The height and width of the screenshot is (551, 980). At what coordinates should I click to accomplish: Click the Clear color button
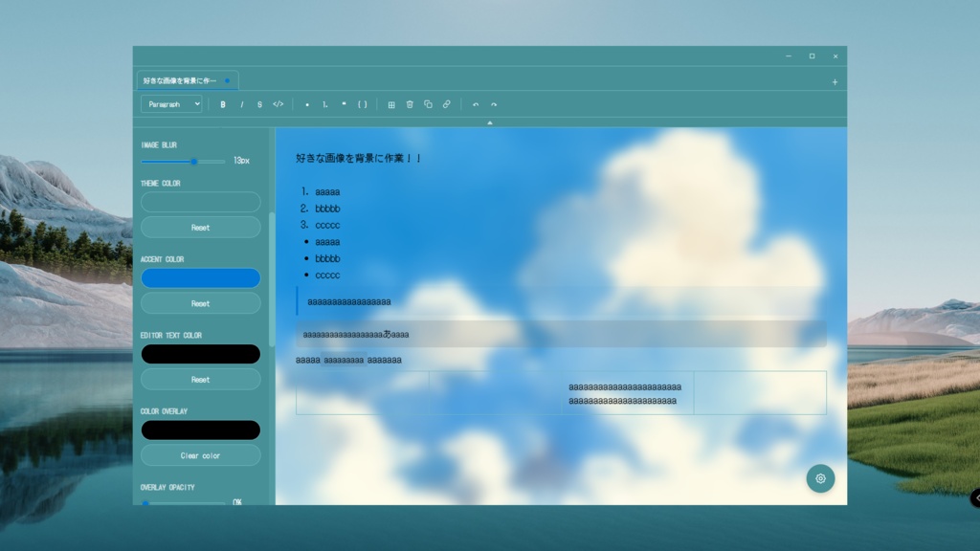(201, 455)
